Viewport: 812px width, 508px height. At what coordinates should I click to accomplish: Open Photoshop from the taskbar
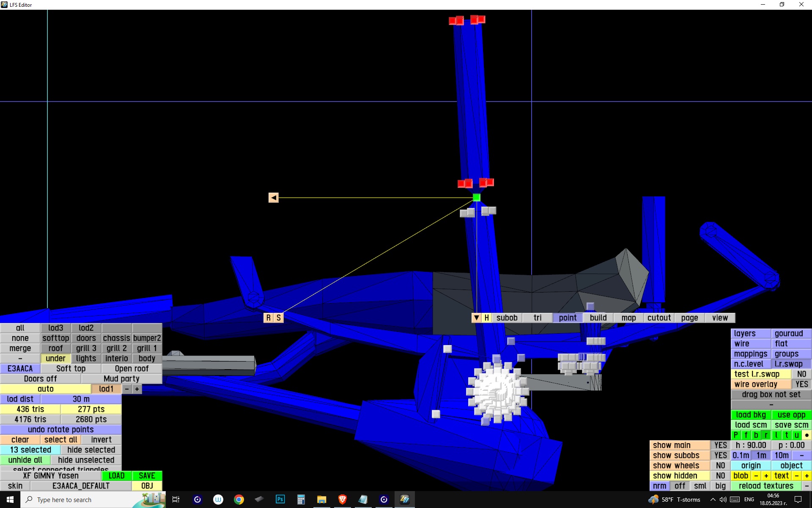click(x=280, y=500)
